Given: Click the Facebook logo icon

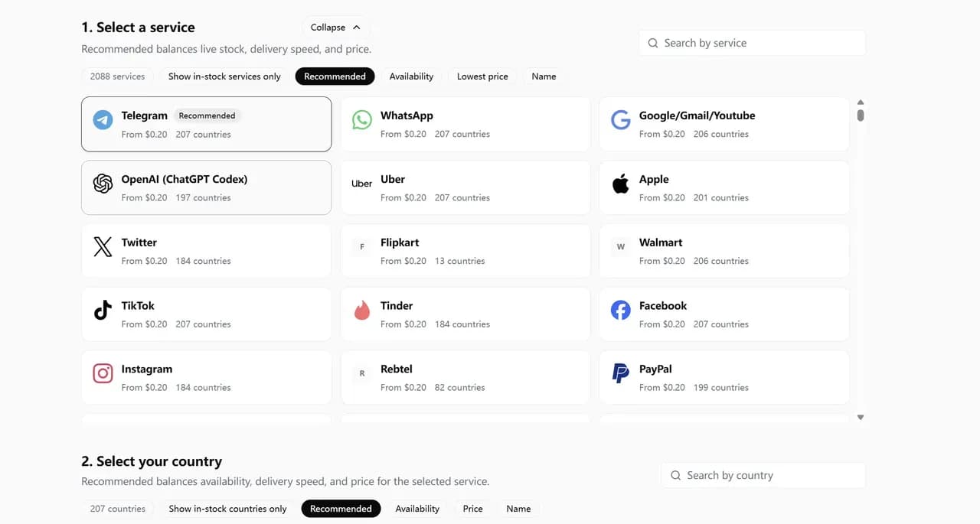Looking at the screenshot, I should click(621, 310).
